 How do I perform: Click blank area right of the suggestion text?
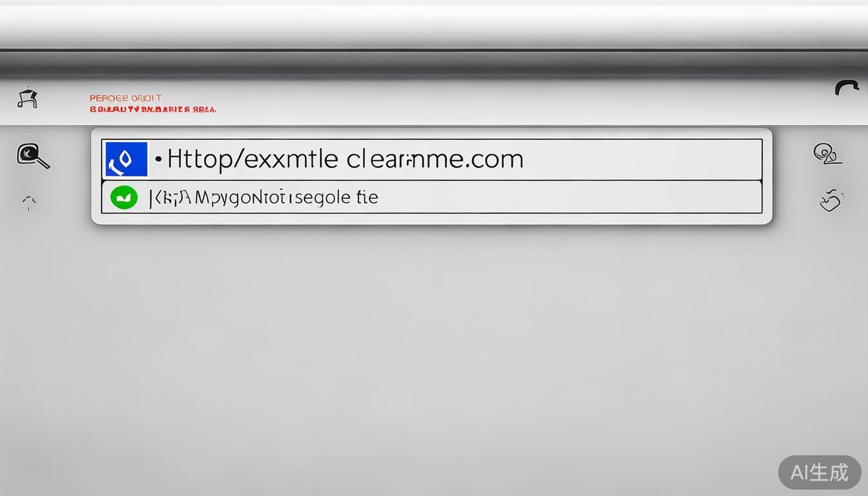pyautogui.click(x=568, y=197)
